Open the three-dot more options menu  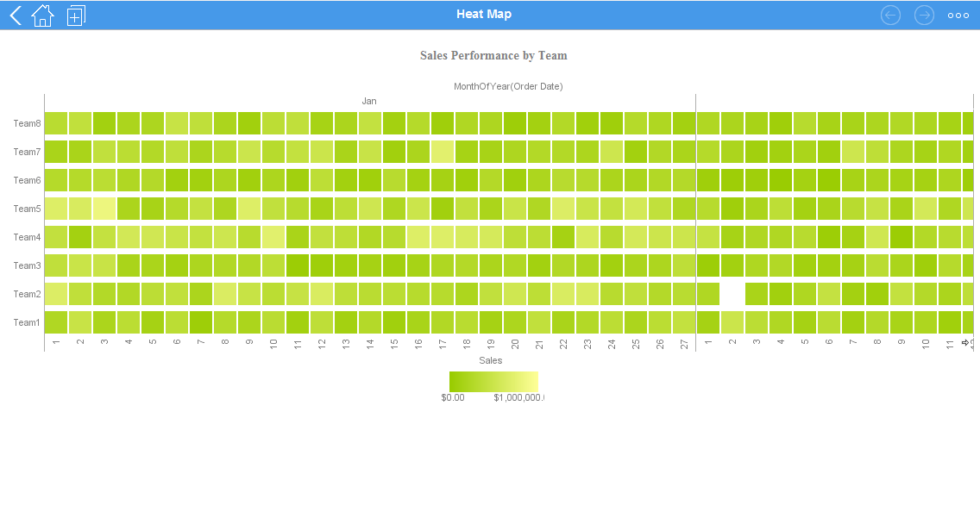pos(958,15)
